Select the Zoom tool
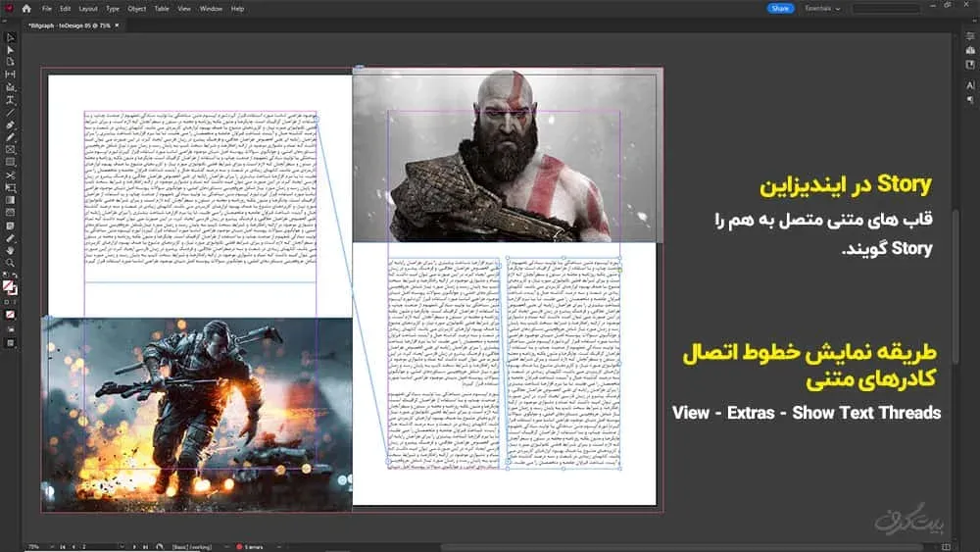This screenshot has width=980, height=552. point(10,263)
